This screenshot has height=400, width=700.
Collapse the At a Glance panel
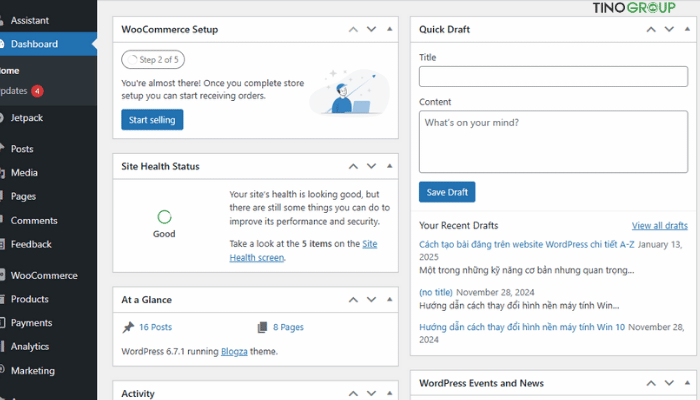point(389,299)
